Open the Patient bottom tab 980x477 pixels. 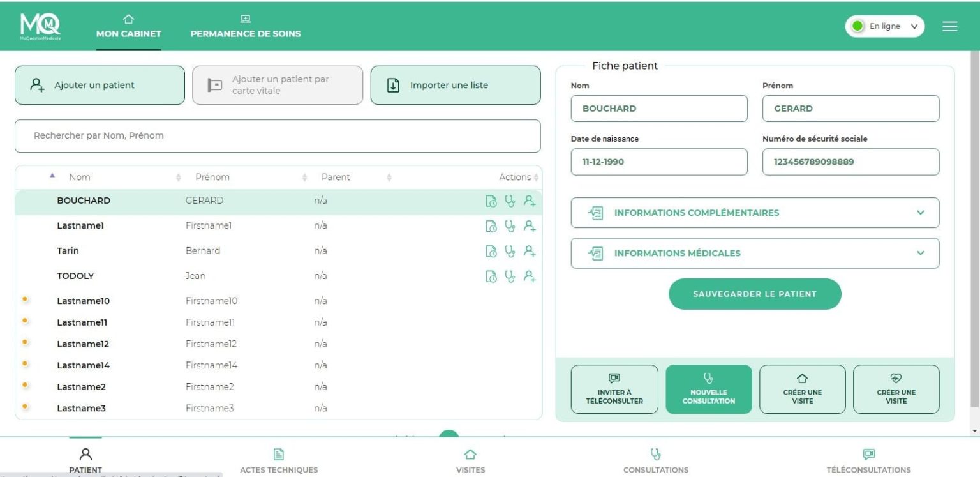85,460
